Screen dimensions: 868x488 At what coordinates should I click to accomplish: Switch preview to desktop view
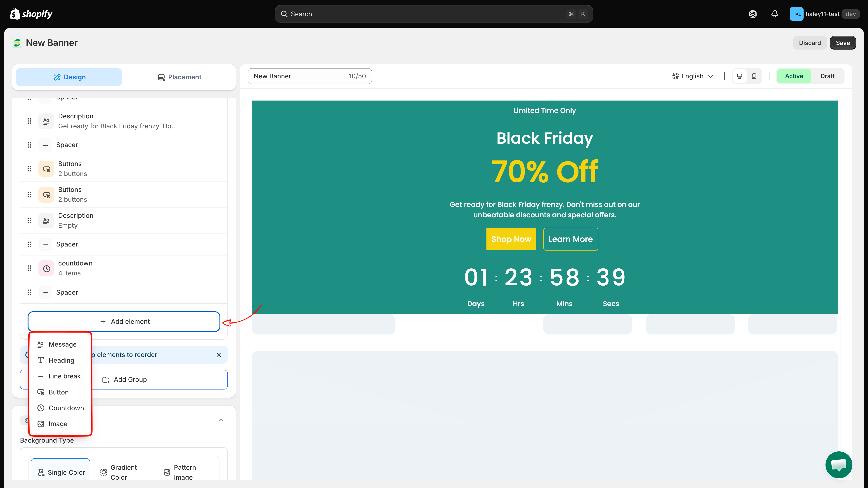[740, 76]
